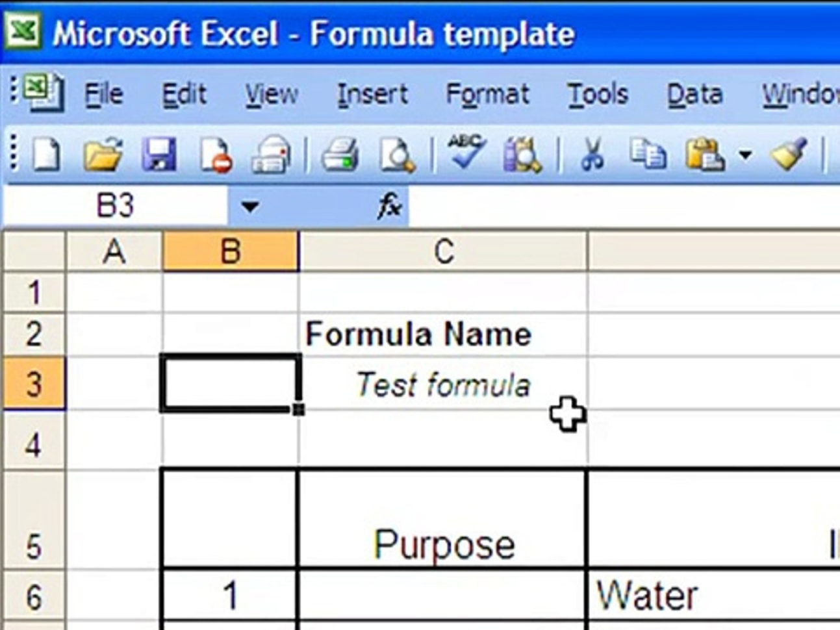The width and height of the screenshot is (840, 630).
Task: Select the cell containing Test formula
Action: point(443,384)
